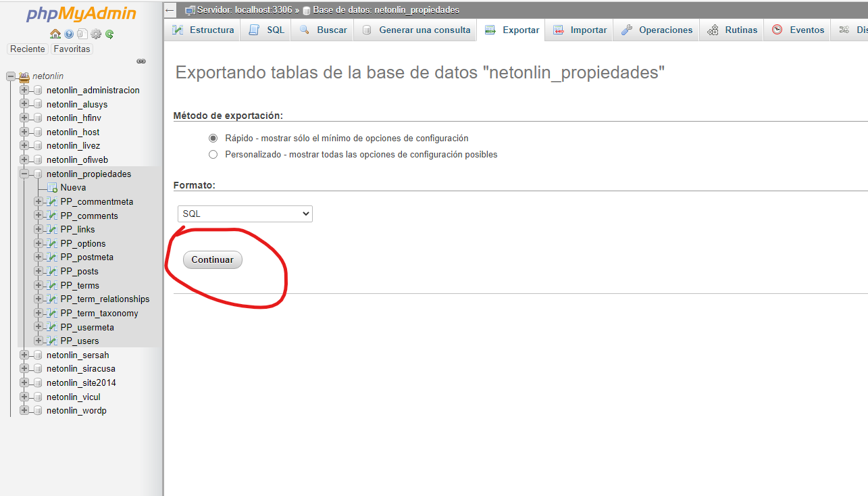The height and width of the screenshot is (496, 868).
Task: Expand the netonlin_hfinv database node
Action: click(x=24, y=118)
